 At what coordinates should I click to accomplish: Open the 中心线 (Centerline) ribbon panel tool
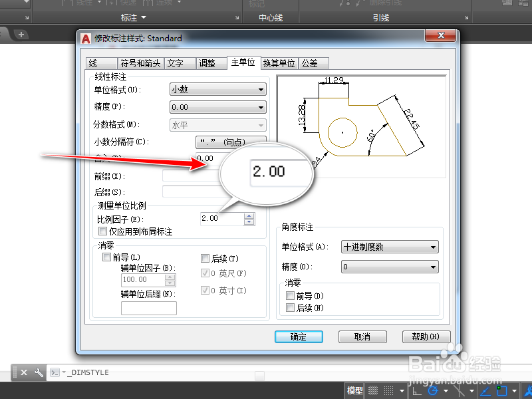click(x=271, y=18)
